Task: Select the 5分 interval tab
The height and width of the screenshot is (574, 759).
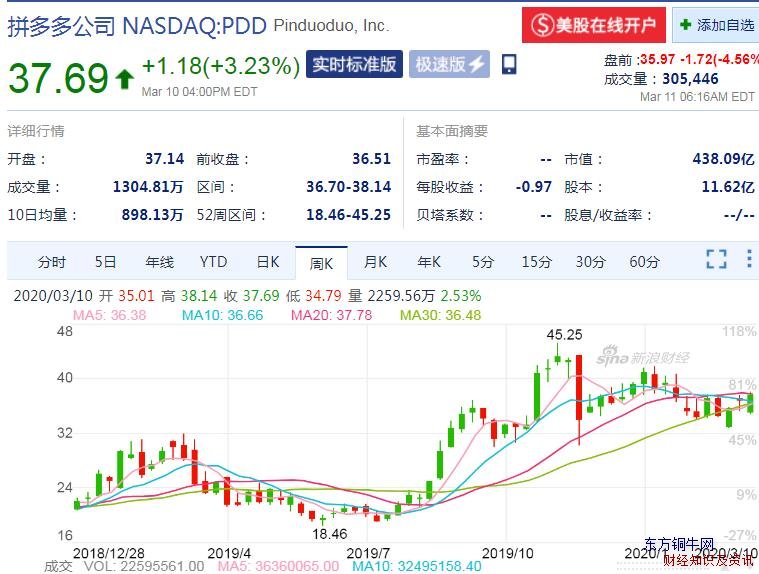Action: point(483,262)
